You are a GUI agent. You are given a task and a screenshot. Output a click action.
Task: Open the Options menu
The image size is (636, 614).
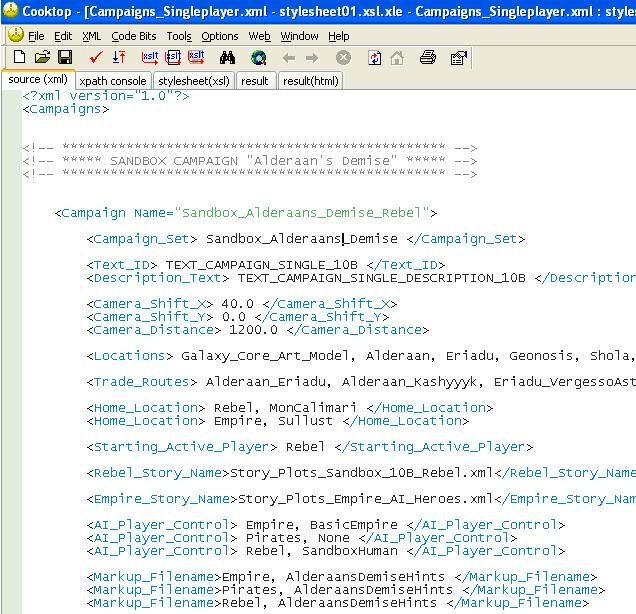coord(220,36)
